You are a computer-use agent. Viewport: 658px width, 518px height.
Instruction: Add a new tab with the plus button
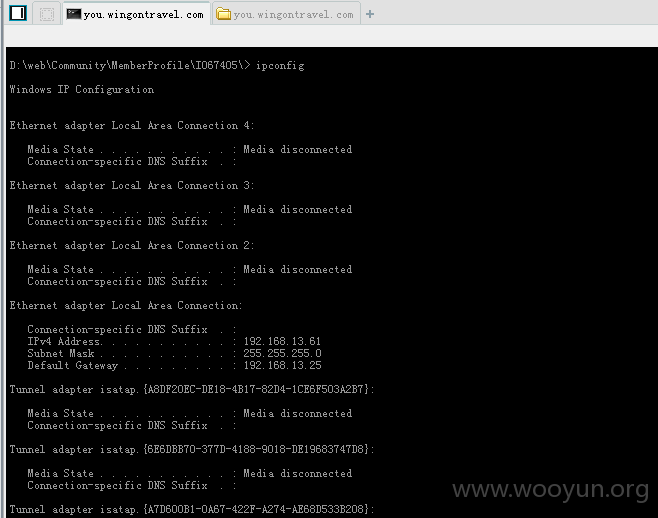click(x=370, y=14)
